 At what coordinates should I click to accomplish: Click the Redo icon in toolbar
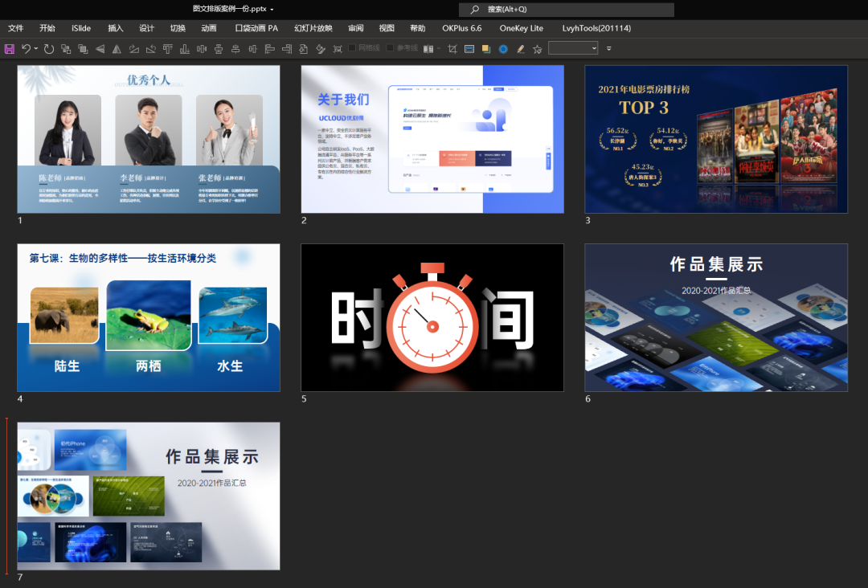pos(49,49)
